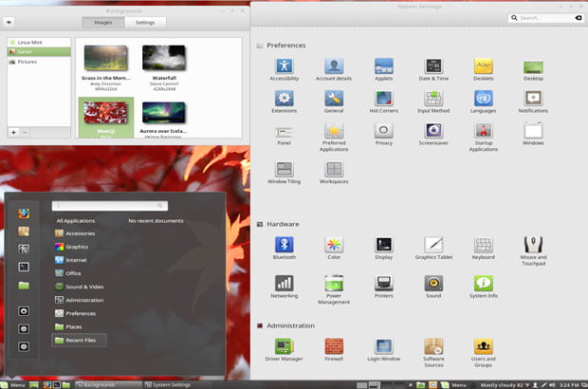The image size is (588, 389).
Task: Click the back arrow in Backgrounds window
Action: (x=9, y=22)
